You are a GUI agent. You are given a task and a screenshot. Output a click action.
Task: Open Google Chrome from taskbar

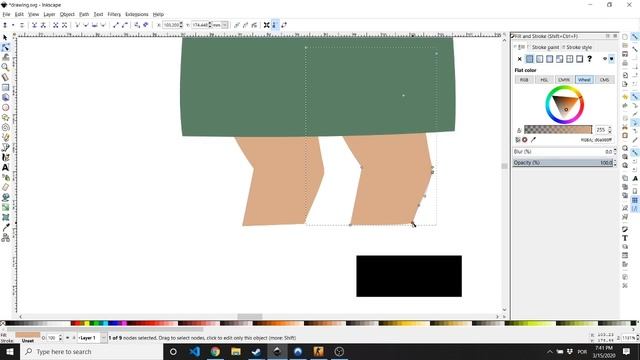[x=215, y=351]
